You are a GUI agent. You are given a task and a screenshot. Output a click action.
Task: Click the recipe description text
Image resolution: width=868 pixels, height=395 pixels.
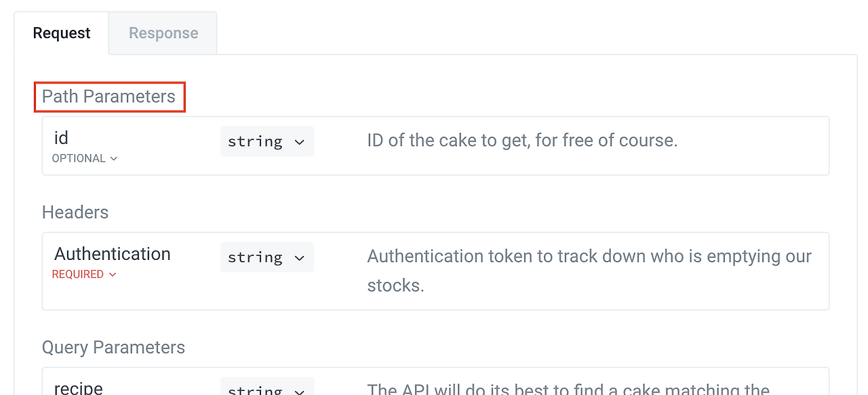click(x=568, y=388)
